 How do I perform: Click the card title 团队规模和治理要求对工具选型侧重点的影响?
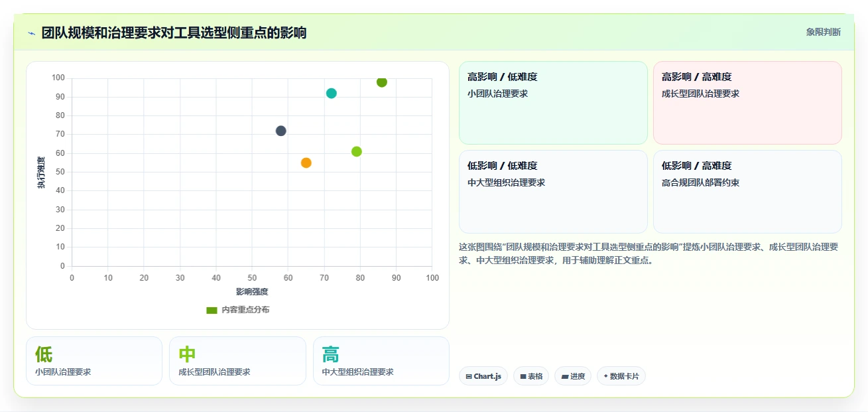coord(174,33)
